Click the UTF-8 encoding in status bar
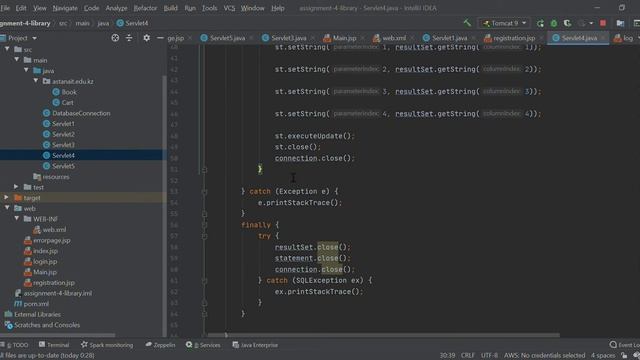Image resolution: width=640 pixels, height=360 pixels. point(489,356)
